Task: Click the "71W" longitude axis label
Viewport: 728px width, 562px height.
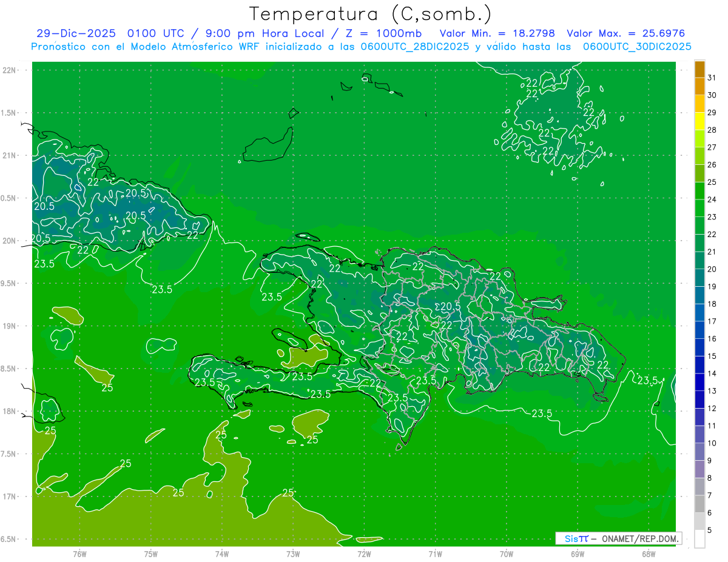Action: tap(435, 554)
